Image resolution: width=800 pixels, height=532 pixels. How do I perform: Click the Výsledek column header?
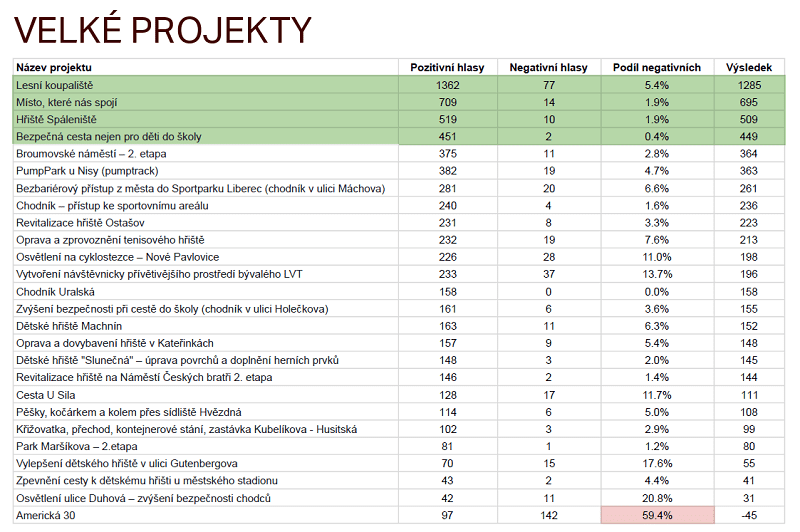749,67
